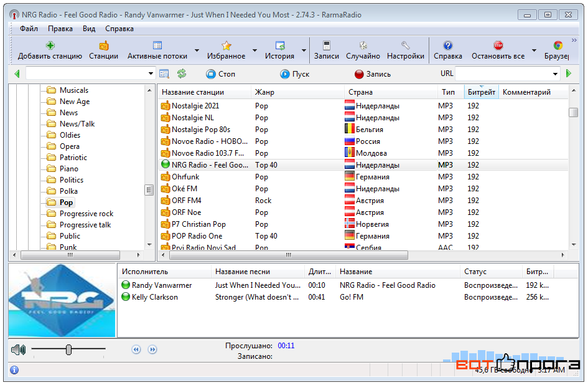This screenshot has width=588, height=385.
Task: Select the Musicals genre folder
Action: 68,90
